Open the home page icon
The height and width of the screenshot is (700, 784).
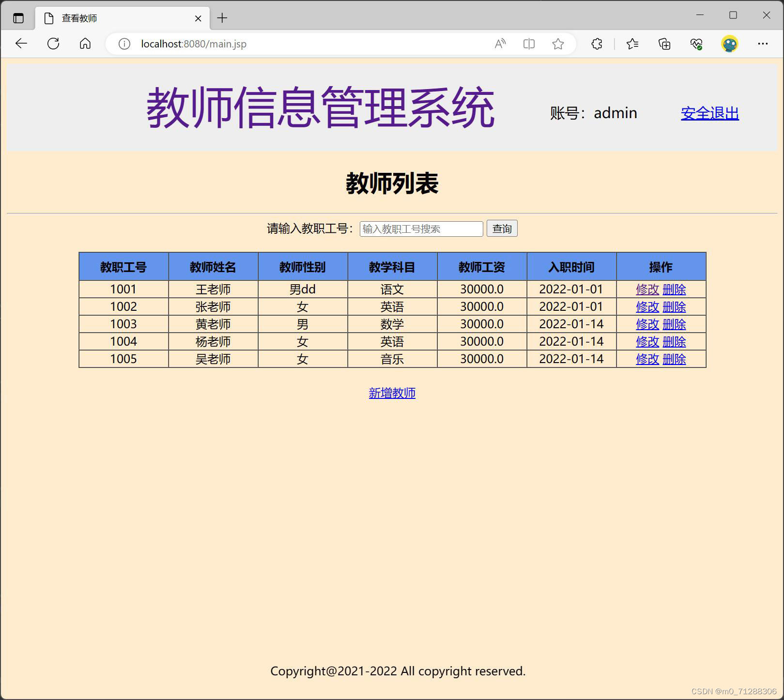click(x=85, y=44)
